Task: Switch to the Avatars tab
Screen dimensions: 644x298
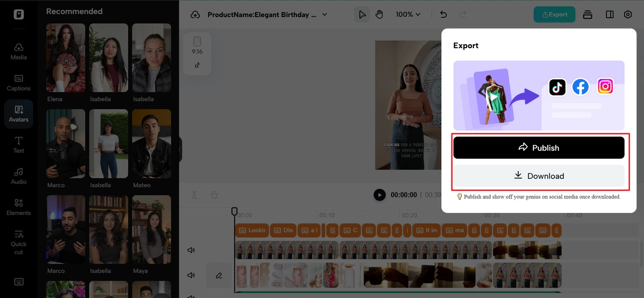Action: [x=19, y=114]
